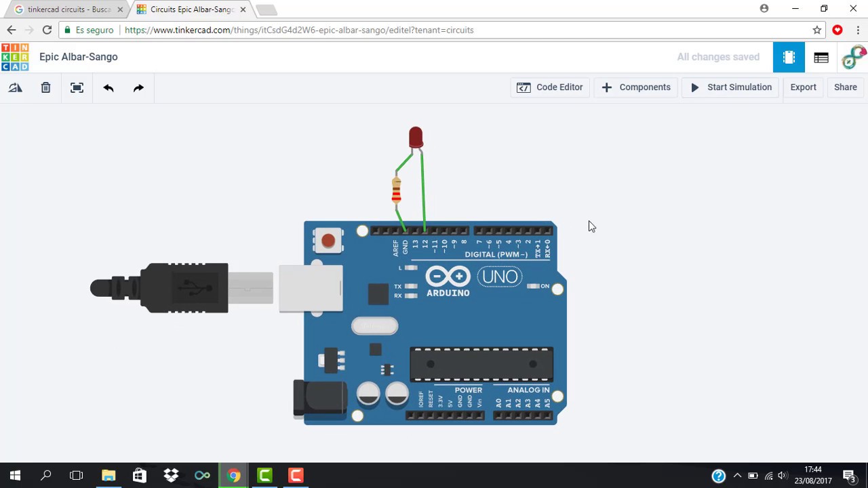The width and height of the screenshot is (868, 488).
Task: Open the Wi-Fi network tray icon
Action: click(x=768, y=476)
